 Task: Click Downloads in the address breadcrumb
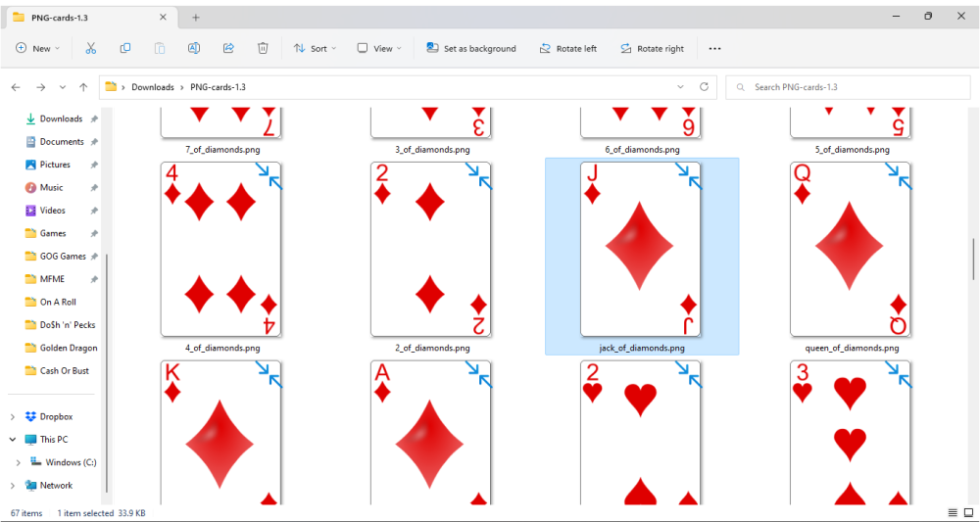click(153, 87)
